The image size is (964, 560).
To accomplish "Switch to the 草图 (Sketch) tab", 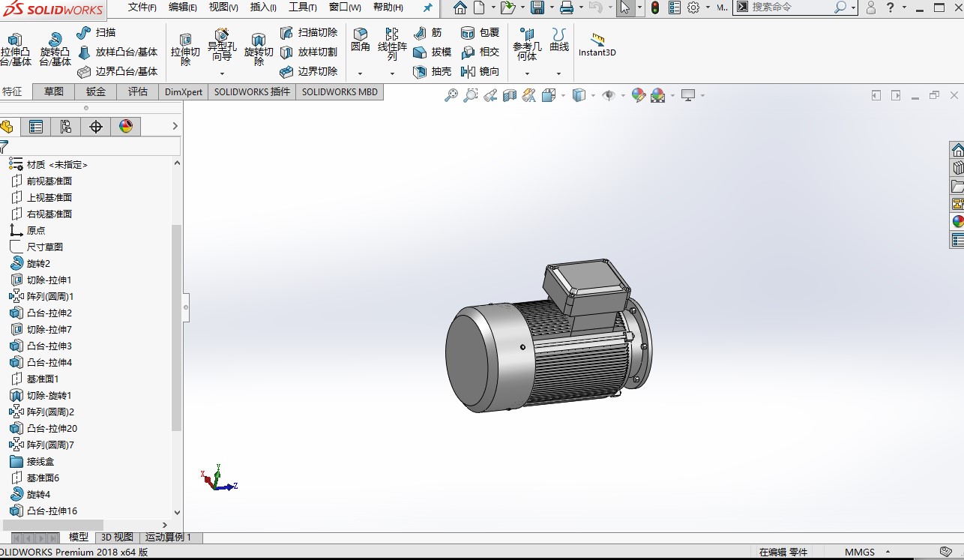I will click(52, 91).
